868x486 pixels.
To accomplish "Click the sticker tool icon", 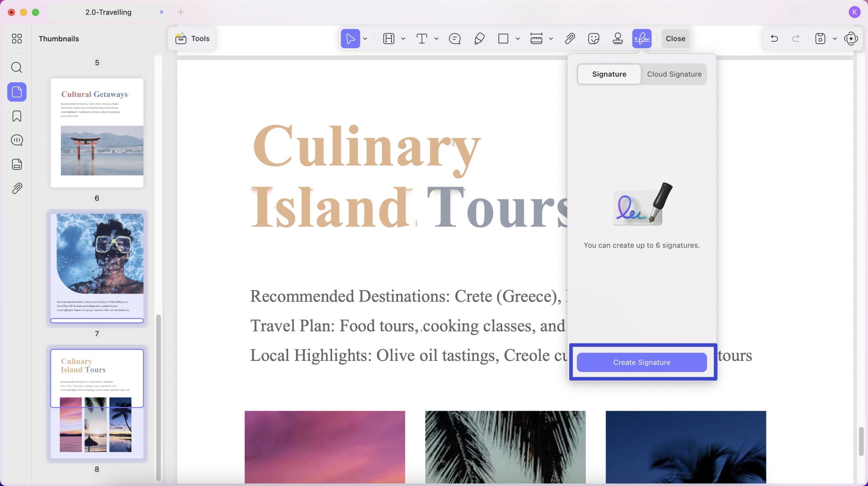I will [594, 39].
